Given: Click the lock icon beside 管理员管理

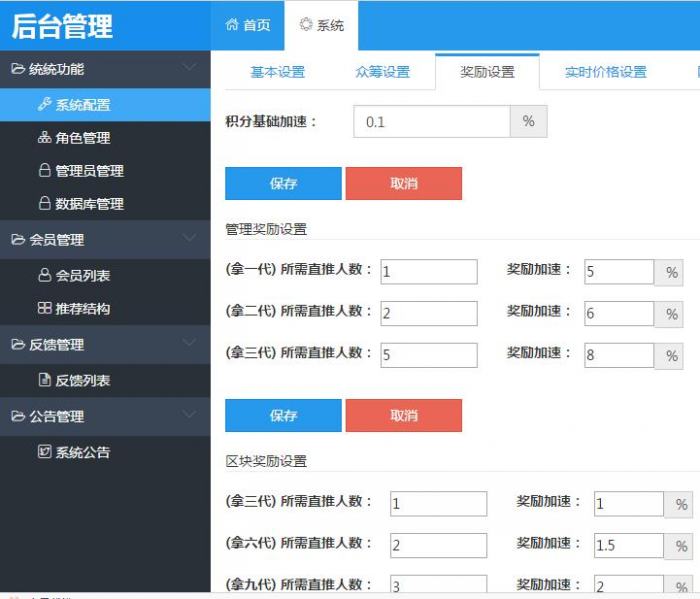Looking at the screenshot, I should pos(44,171).
